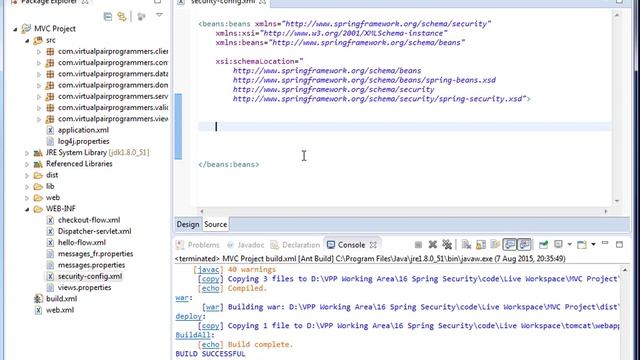Screen dimensions: 640x360
Task: Click the copy link for 3 files
Action: coord(211,279)
